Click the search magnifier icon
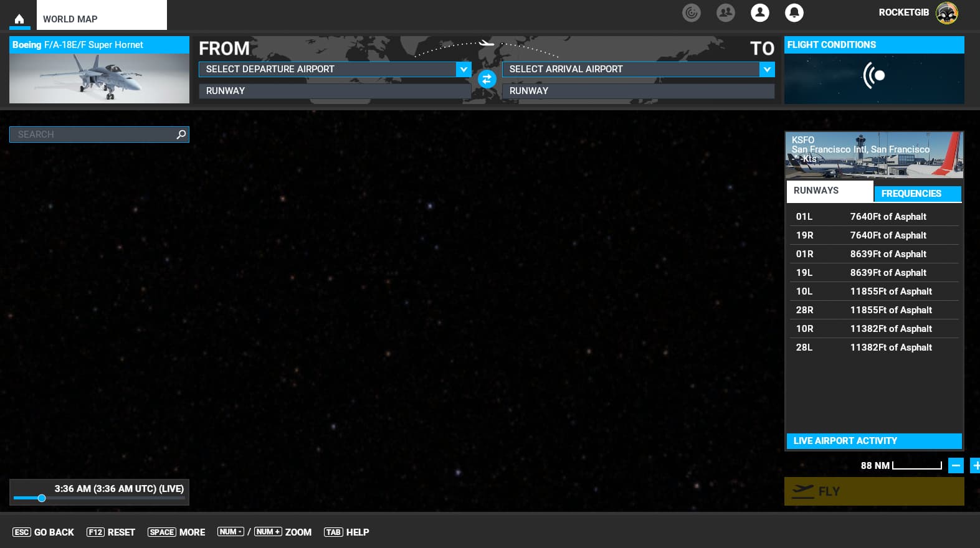980x548 pixels. click(x=181, y=134)
